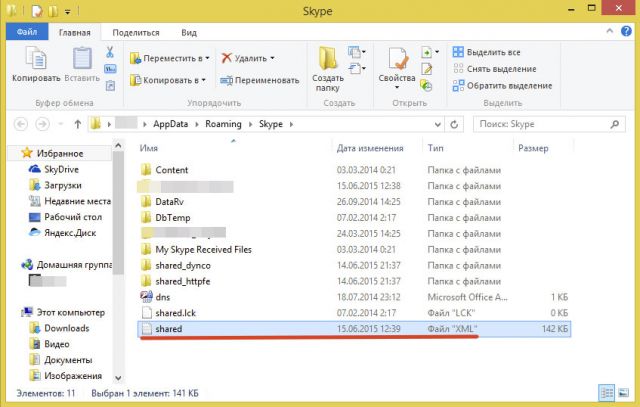
Task: Click the Копировать (Copy) ribbon icon
Action: click(36, 58)
